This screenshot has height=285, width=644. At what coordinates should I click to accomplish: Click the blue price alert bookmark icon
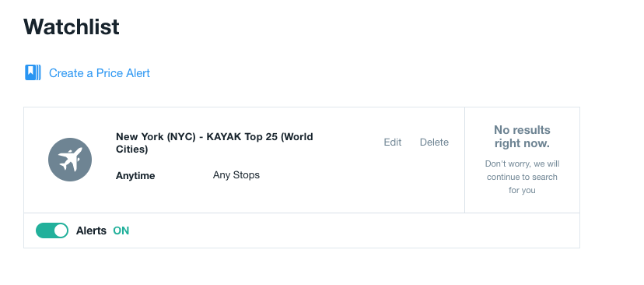pyautogui.click(x=33, y=72)
